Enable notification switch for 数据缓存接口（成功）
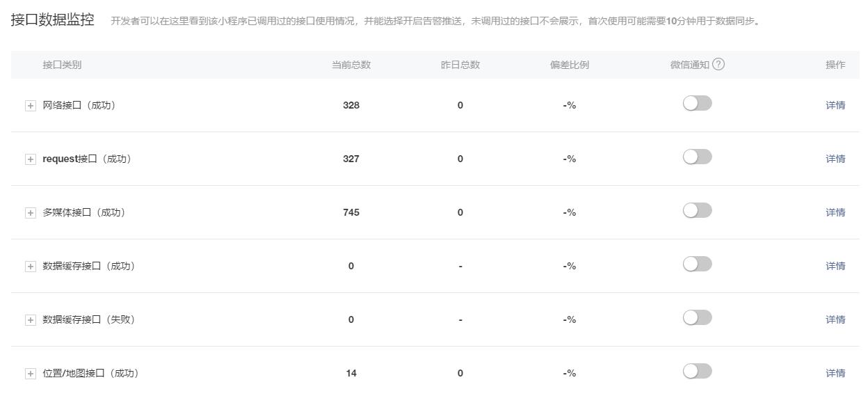868x396 pixels. (697, 264)
